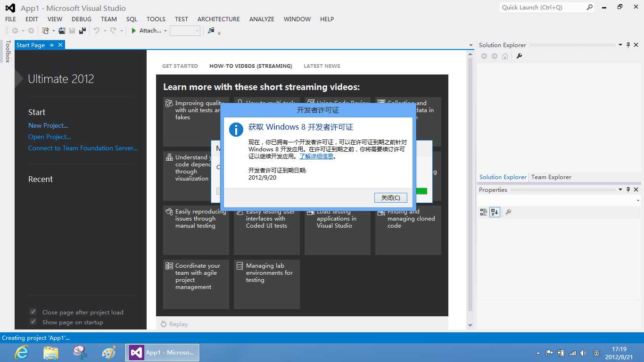Click the New Project... link
Viewport: 644px width, 362px height.
pyautogui.click(x=48, y=125)
